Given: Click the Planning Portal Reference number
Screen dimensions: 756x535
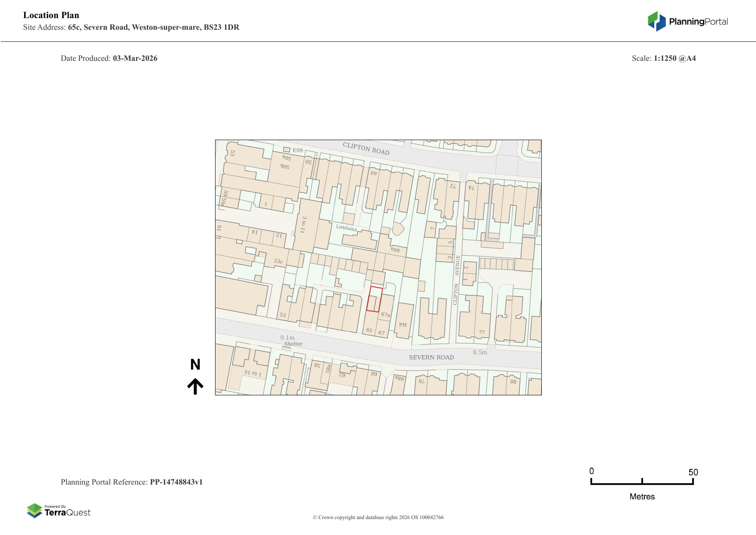Looking at the screenshot, I should [x=176, y=482].
